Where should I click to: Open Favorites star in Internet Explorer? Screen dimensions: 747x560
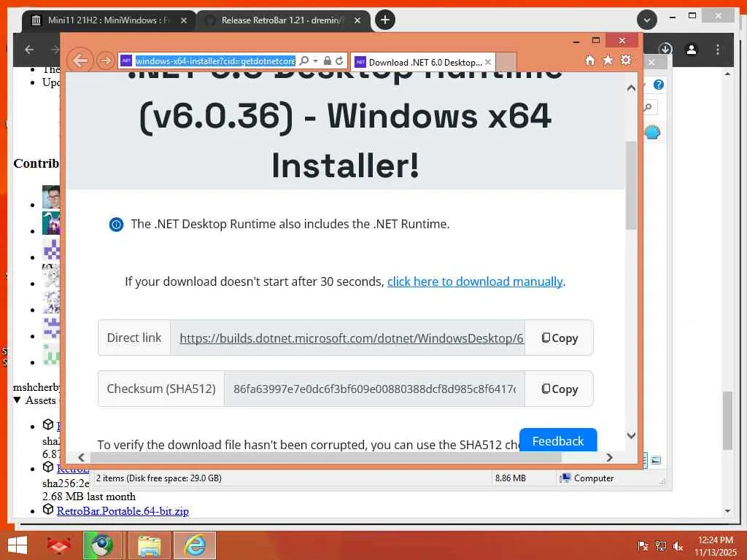608,60
